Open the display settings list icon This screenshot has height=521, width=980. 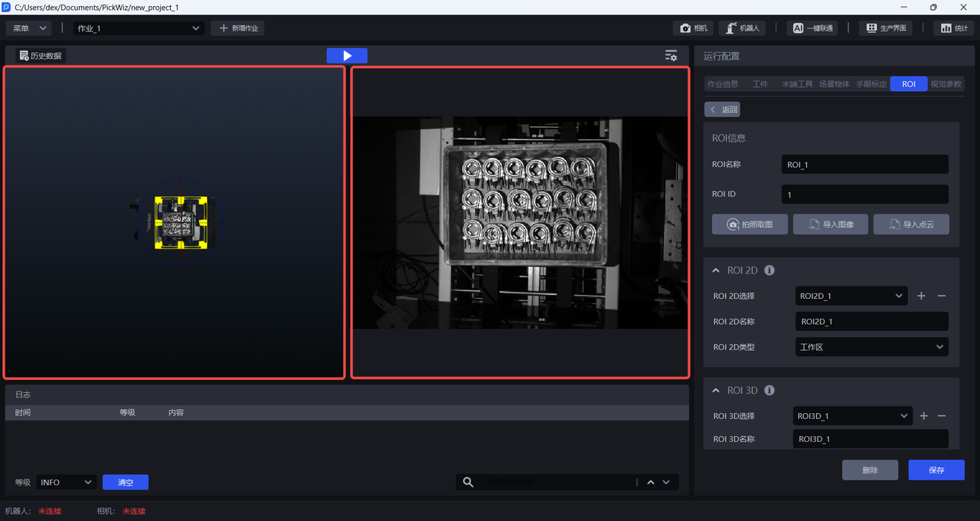(671, 56)
